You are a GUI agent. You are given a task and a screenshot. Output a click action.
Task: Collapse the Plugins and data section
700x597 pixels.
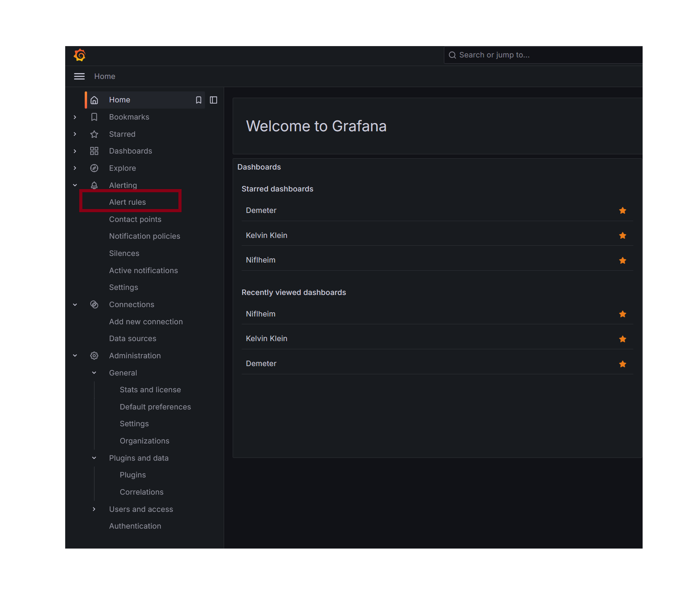tap(94, 458)
